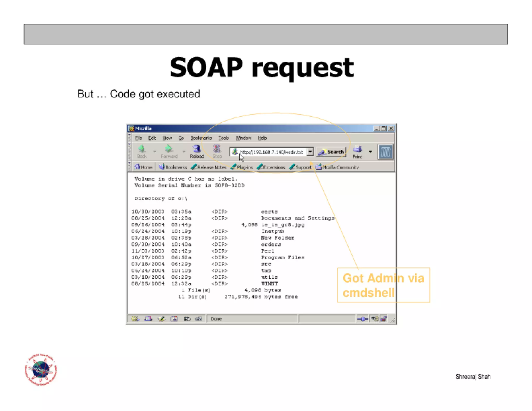Image resolution: width=532 pixels, height=411 pixels.
Task: Click the 'WINNT' directory entry
Action: tap(270, 284)
